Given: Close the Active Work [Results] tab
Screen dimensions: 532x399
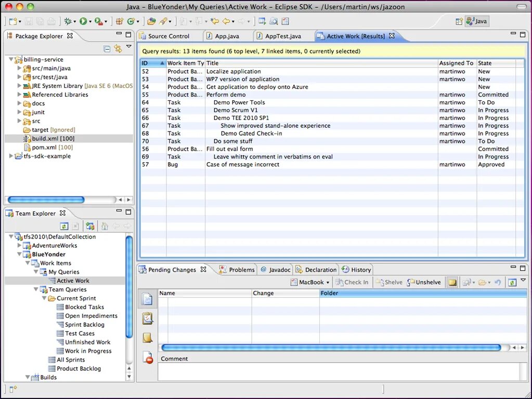Looking at the screenshot, I should [x=392, y=36].
